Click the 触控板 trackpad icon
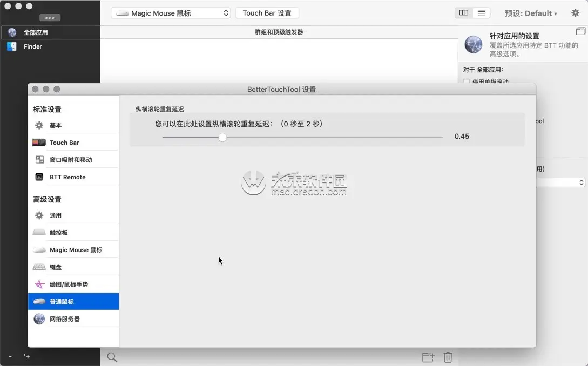 [x=39, y=233]
